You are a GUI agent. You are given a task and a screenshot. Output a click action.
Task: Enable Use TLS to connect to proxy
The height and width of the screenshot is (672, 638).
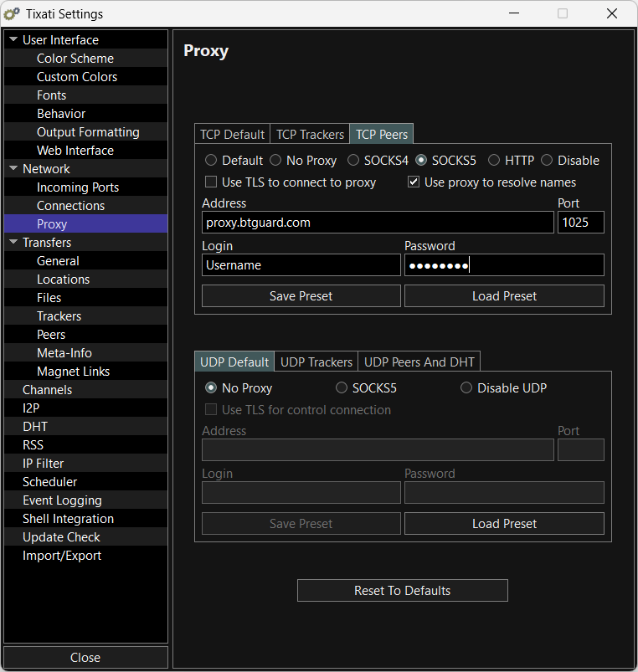[211, 182]
